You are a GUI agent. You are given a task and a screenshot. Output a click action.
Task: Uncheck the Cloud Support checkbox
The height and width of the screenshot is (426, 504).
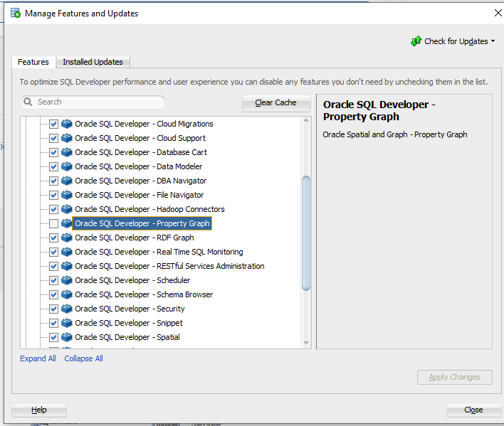(53, 138)
